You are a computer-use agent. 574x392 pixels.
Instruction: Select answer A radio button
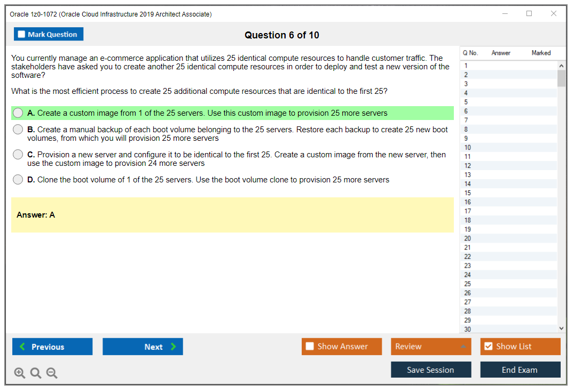tap(18, 113)
